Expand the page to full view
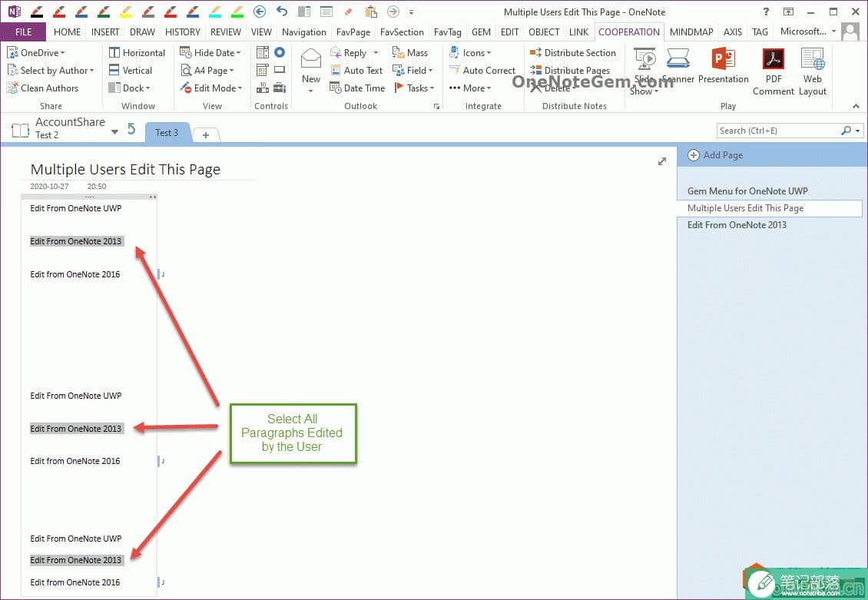The image size is (868, 600). (662, 161)
